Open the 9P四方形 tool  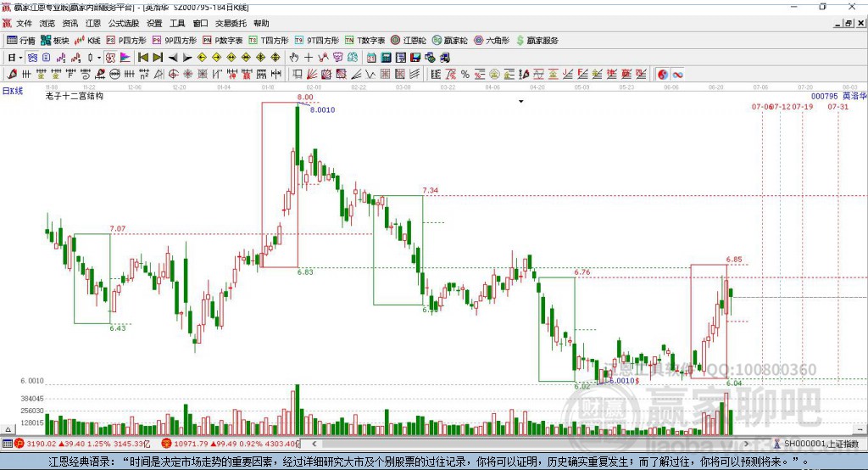[175, 41]
